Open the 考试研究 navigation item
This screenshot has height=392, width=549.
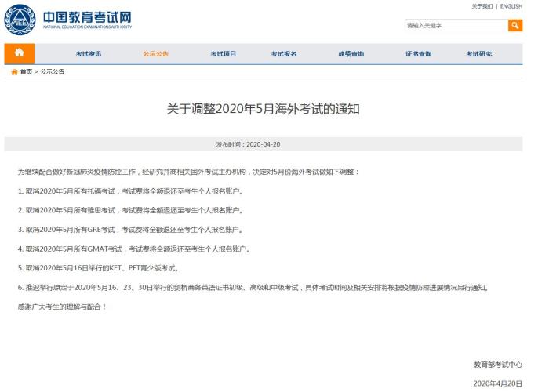478,54
